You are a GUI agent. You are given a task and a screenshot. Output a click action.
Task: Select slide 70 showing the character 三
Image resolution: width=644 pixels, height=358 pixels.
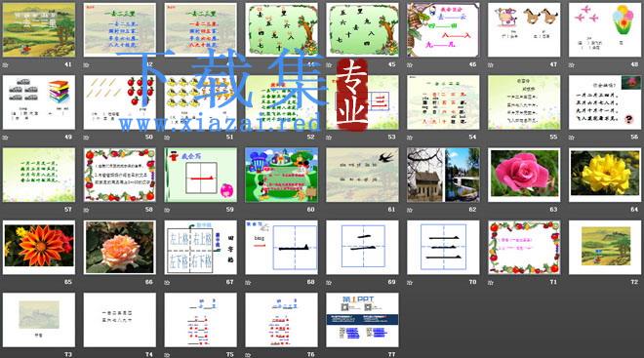443,248
